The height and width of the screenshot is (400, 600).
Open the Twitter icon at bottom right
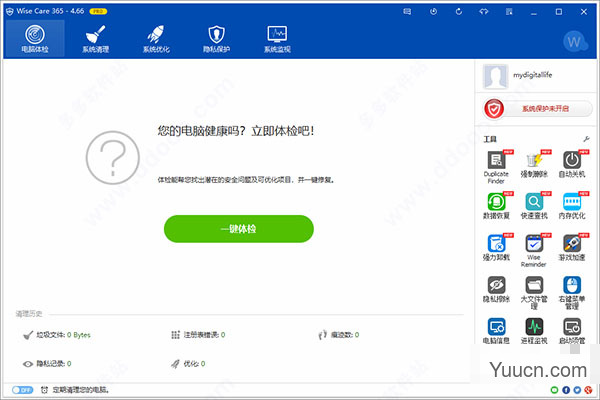(577, 390)
